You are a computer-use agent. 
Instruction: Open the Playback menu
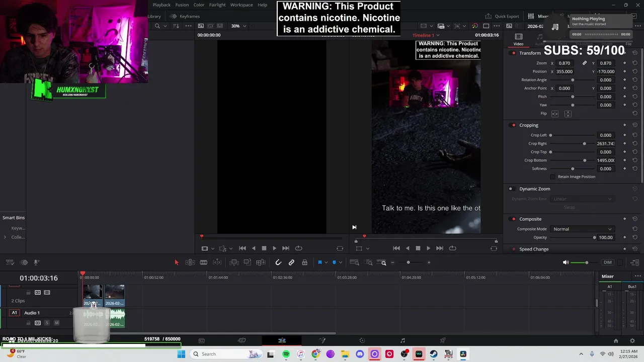[x=162, y=5]
